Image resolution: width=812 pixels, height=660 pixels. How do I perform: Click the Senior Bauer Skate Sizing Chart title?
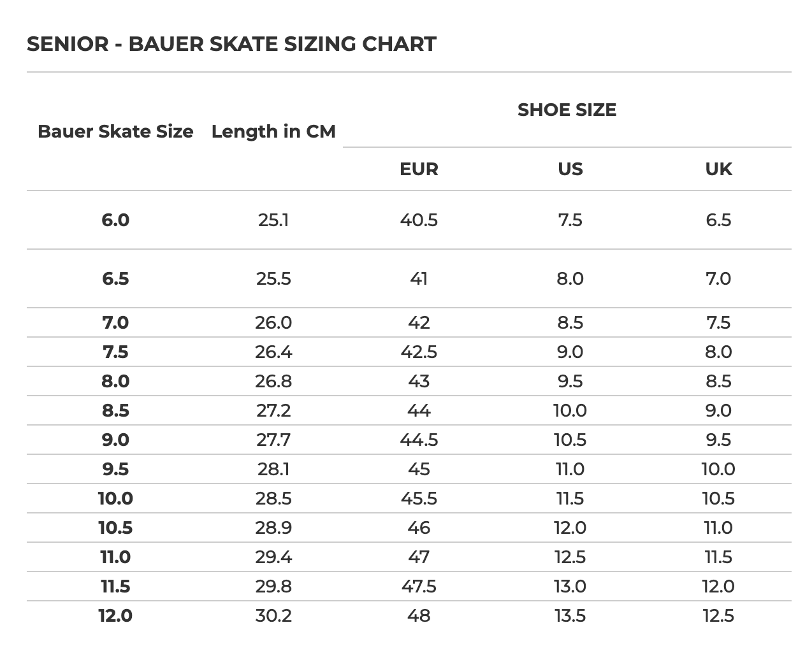231,44
